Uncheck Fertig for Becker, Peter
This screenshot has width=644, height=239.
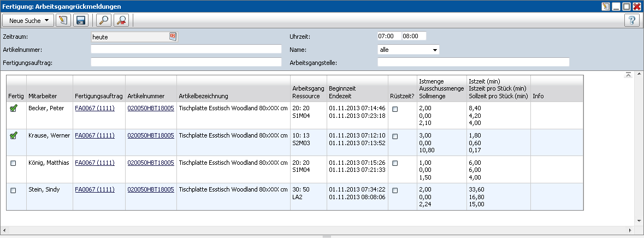(x=14, y=109)
